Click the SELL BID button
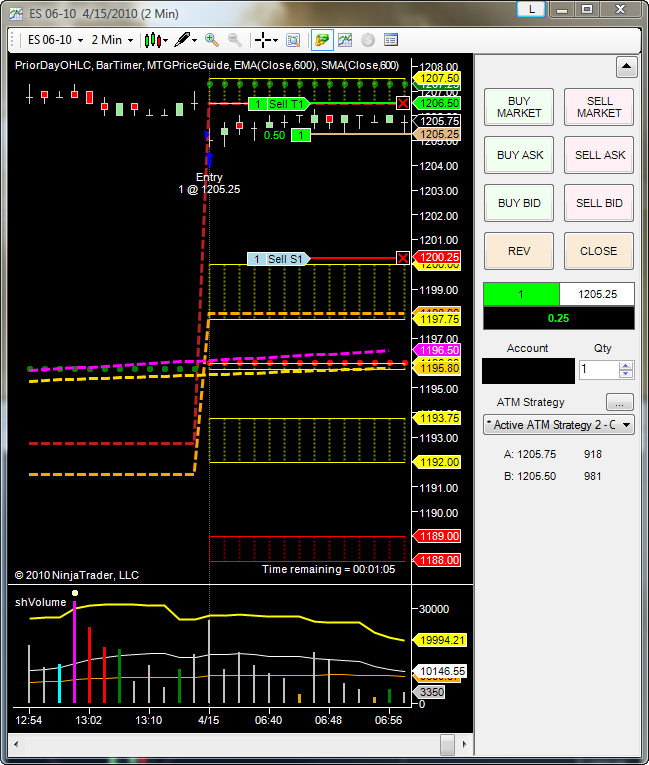649x765 pixels. coord(599,203)
